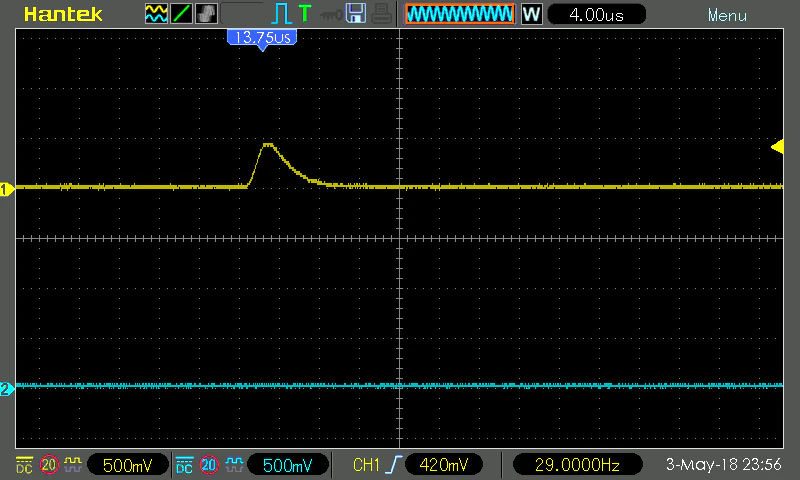The height and width of the screenshot is (480, 800).
Task: Click the CH2 20 bandwidth limit icon
Action: (209, 465)
